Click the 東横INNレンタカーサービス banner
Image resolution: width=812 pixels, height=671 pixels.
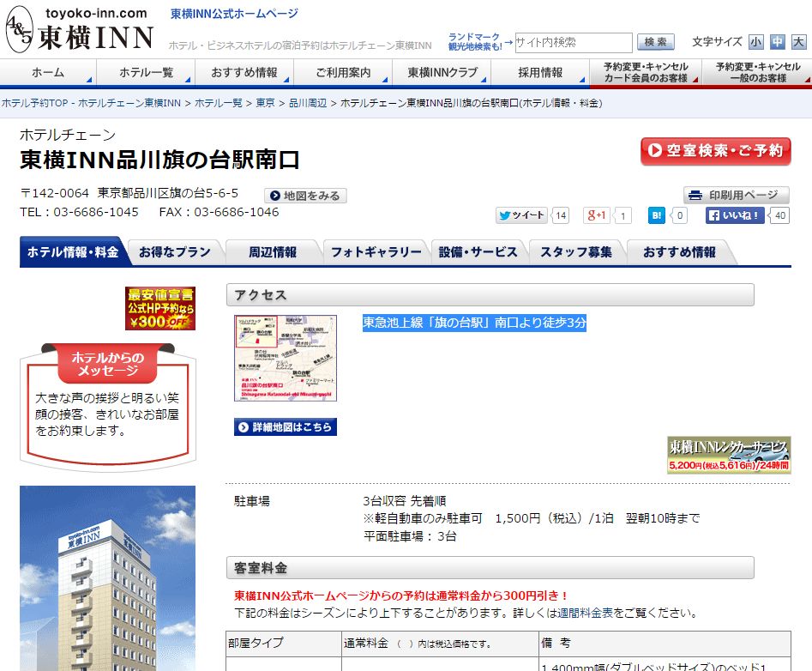click(729, 455)
